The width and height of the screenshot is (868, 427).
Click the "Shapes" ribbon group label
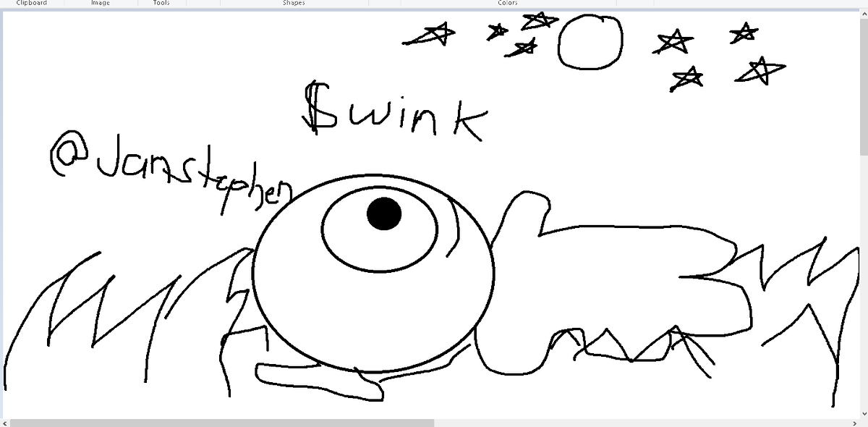[x=294, y=3]
